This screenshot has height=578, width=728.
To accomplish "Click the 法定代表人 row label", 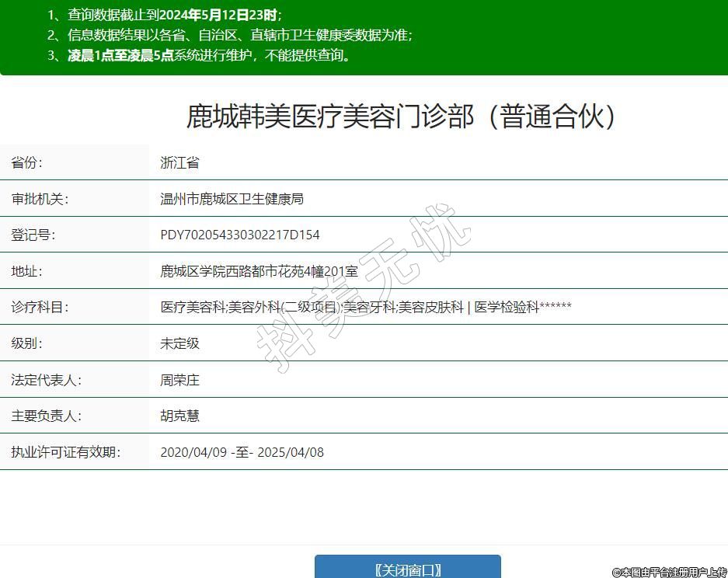I will [46, 380].
